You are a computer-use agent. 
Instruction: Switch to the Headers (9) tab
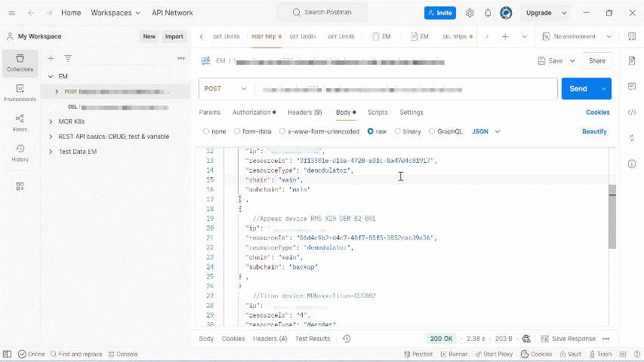pos(305,112)
